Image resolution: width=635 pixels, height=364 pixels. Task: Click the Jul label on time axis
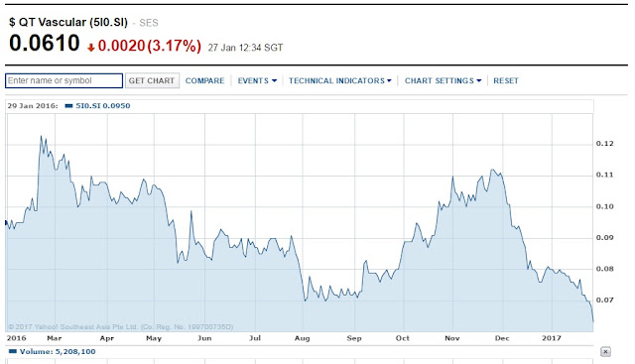(x=255, y=338)
